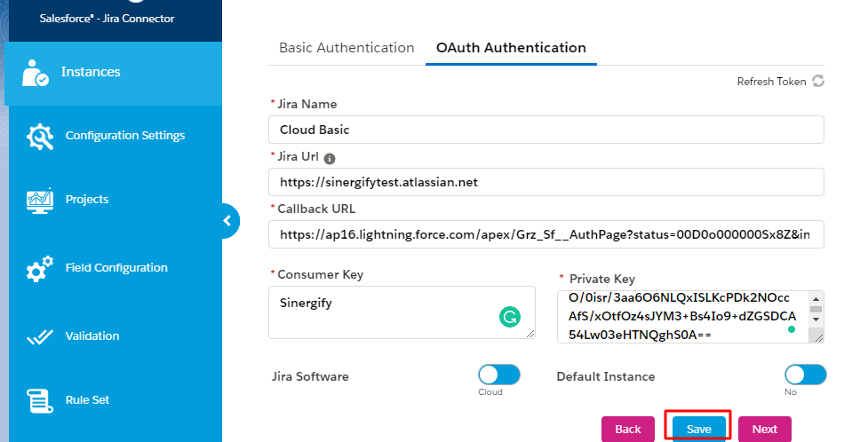The image size is (868, 442).
Task: Click Private Key scrollbar up arrow
Action: (x=816, y=299)
